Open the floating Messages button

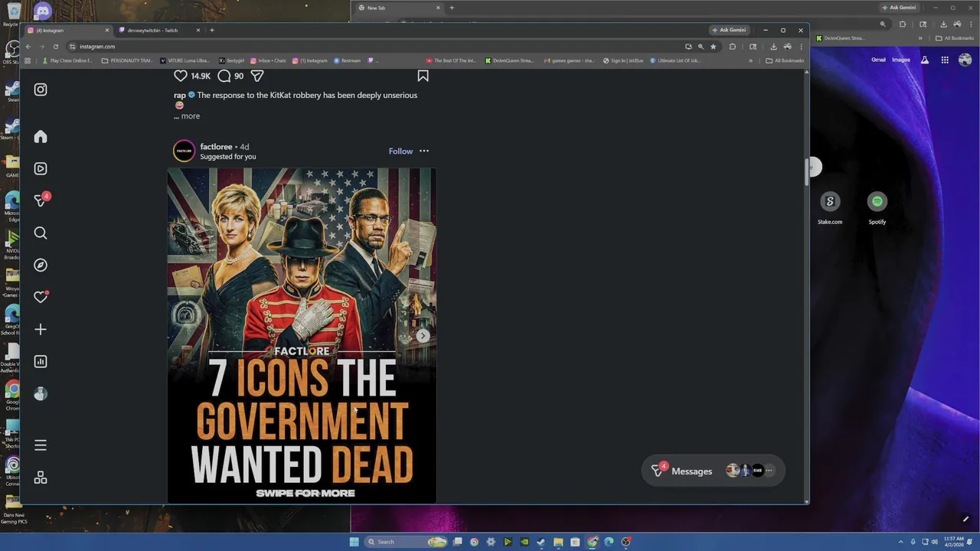click(x=713, y=471)
